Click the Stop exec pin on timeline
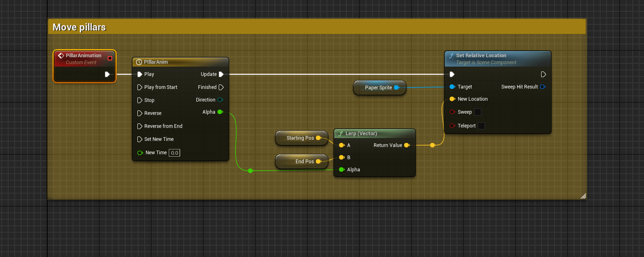Screen dimensions: 644x257 click(140, 100)
